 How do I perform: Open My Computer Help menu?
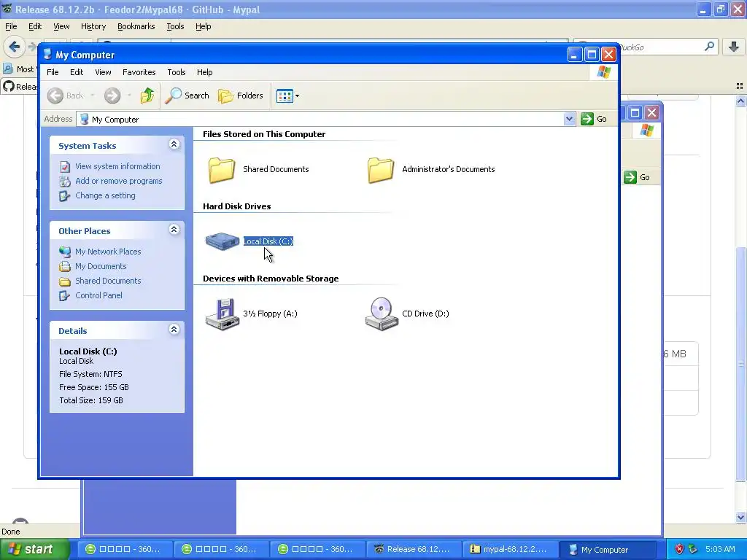tap(205, 72)
